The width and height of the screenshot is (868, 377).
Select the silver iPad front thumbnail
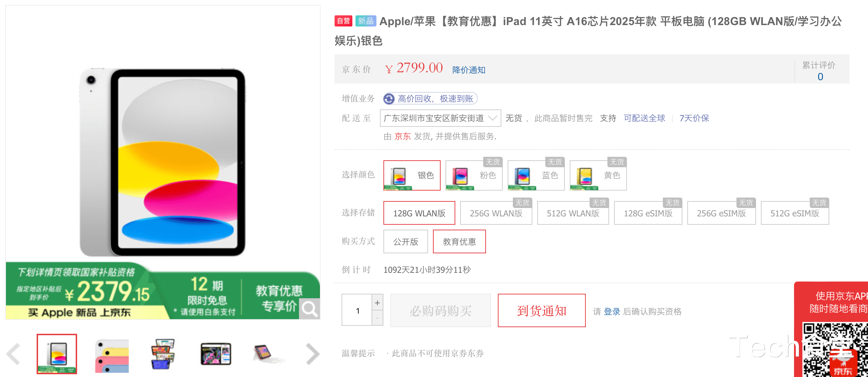coord(57,354)
